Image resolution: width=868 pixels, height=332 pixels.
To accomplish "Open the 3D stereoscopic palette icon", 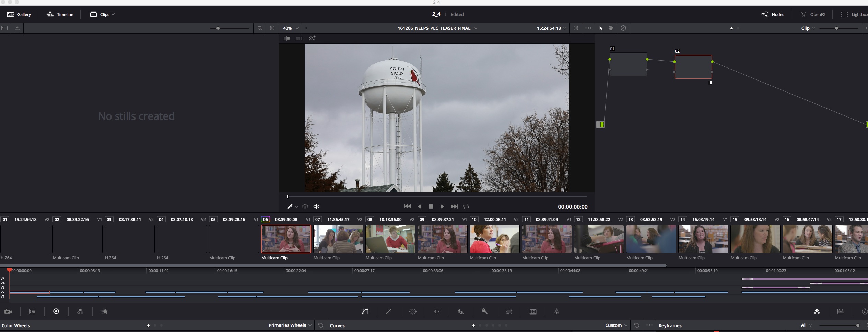I will 533,311.
